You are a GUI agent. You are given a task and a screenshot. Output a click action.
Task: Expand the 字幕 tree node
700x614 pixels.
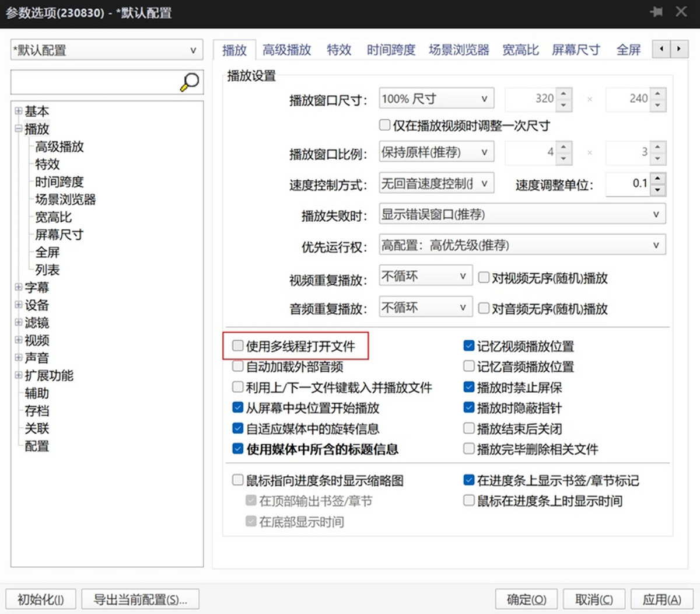point(19,287)
